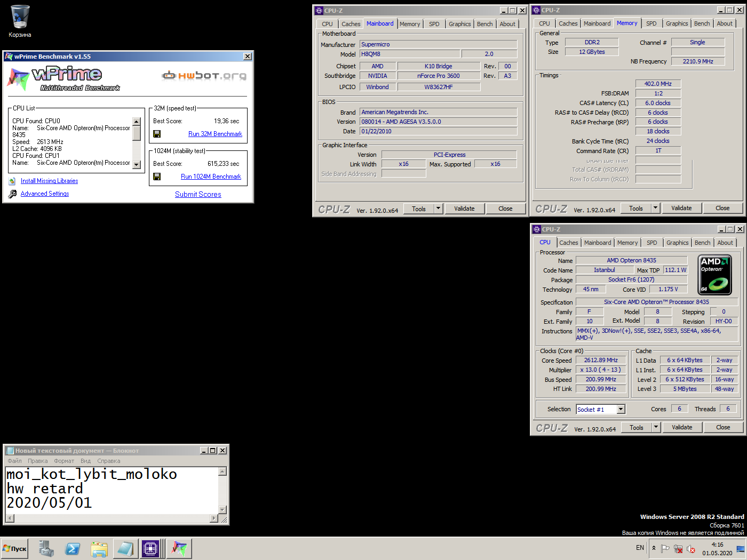This screenshot has height=560, width=747.
Task: Switch to Caches tab in Memory CPU-Z window
Action: point(568,23)
